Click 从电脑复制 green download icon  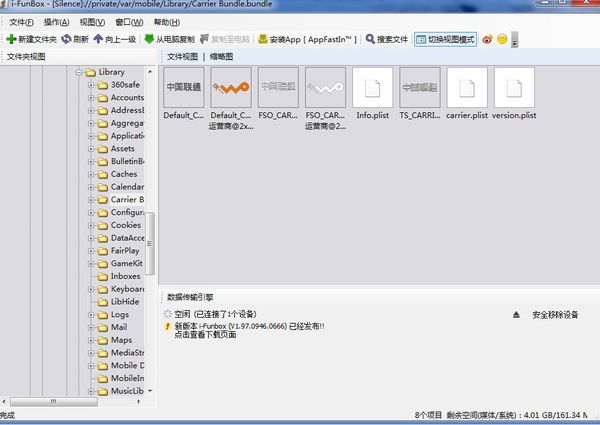(149, 39)
